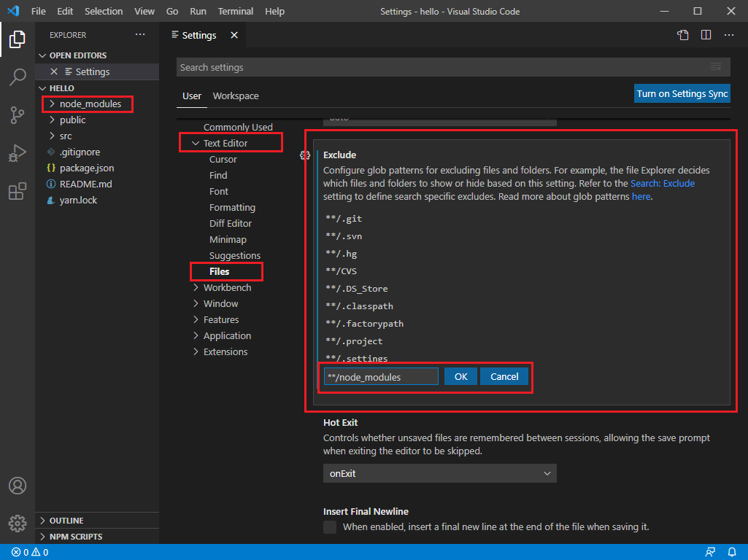The width and height of the screenshot is (748, 560).
Task: Close Settings in Open Editors list
Action: click(54, 71)
